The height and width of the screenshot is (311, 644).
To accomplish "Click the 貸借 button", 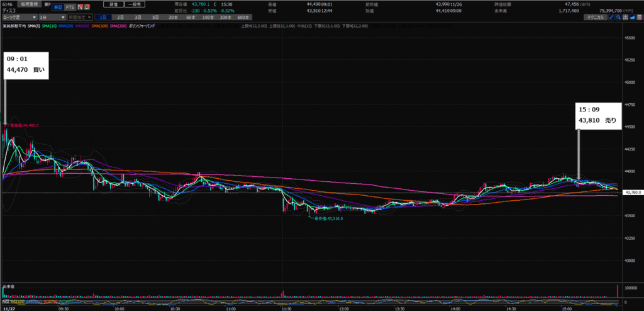I will [x=115, y=4].
